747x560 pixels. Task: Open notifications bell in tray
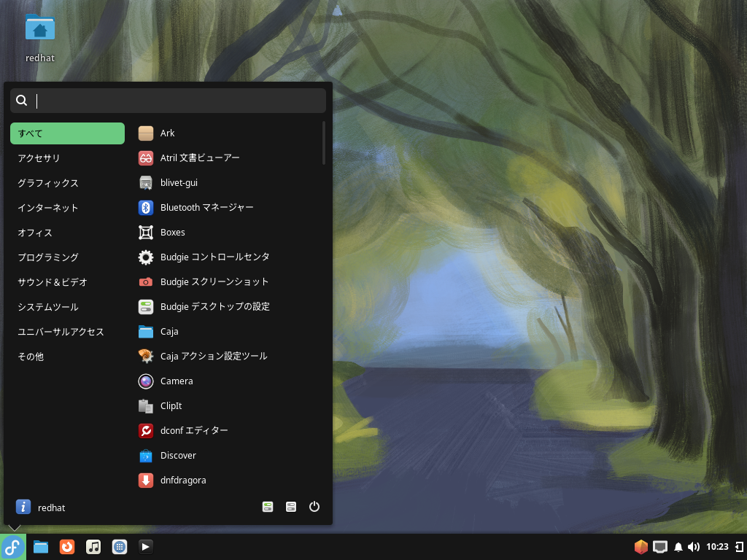click(678, 547)
